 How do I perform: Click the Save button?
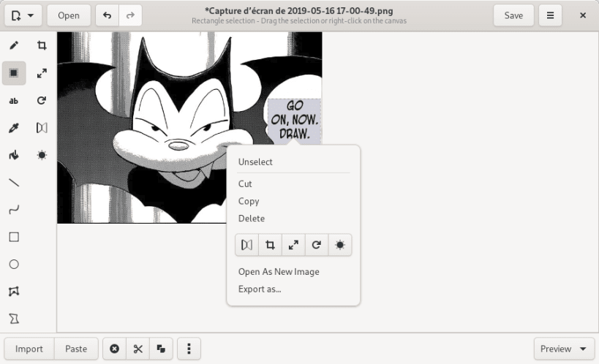(513, 15)
